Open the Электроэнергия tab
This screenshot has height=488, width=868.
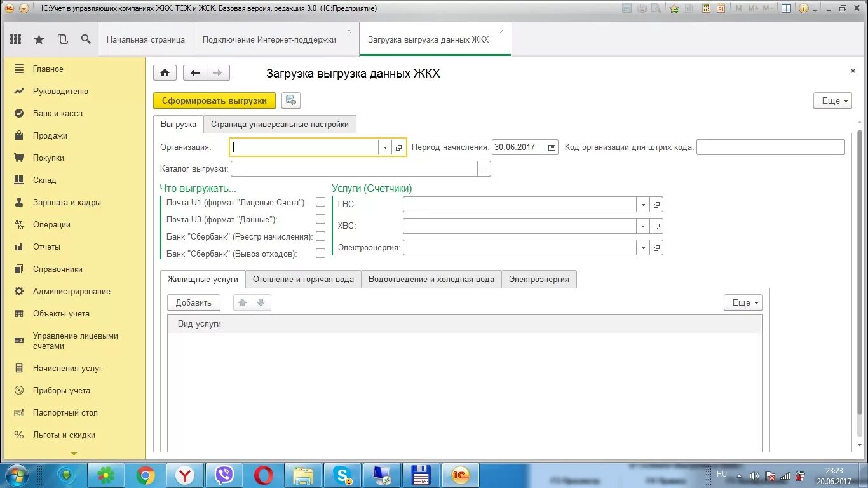click(539, 279)
